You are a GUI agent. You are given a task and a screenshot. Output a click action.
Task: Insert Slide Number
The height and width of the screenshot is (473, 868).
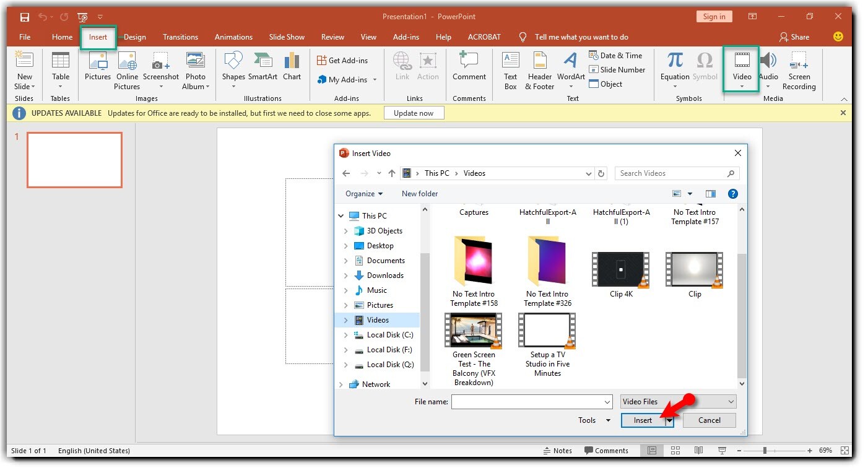click(x=617, y=69)
